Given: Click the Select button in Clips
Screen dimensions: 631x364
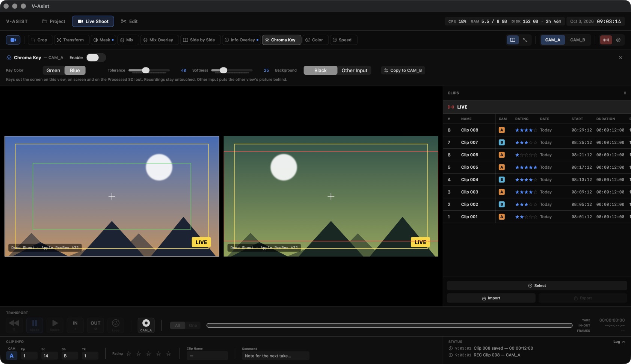Looking at the screenshot, I should click(x=537, y=285).
